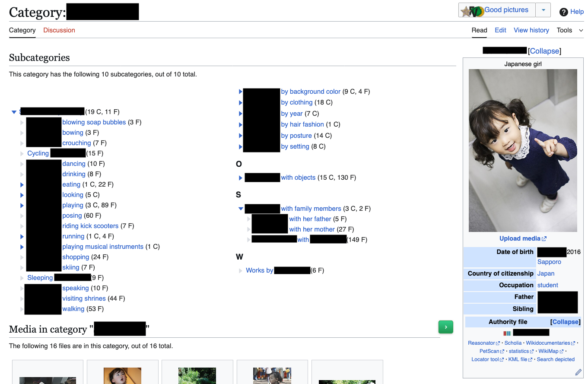This screenshot has width=588, height=384.
Task: Collapse the Authority file section
Action: pyautogui.click(x=565, y=322)
